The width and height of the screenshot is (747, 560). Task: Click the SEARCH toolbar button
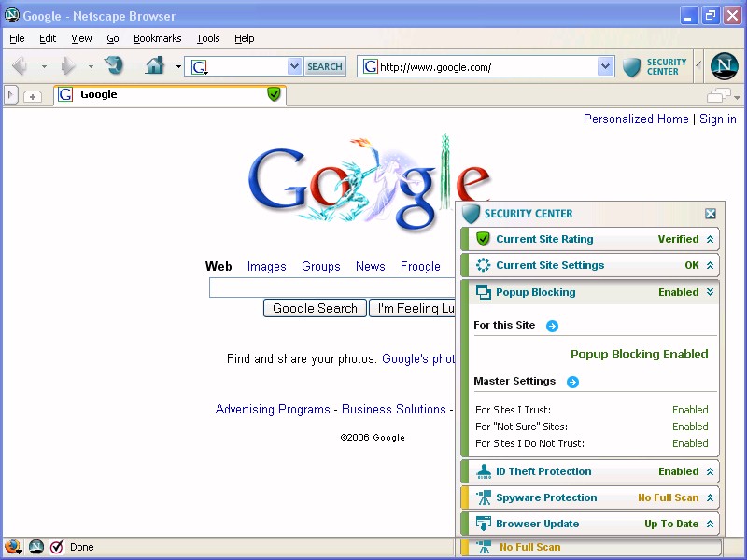tap(324, 66)
